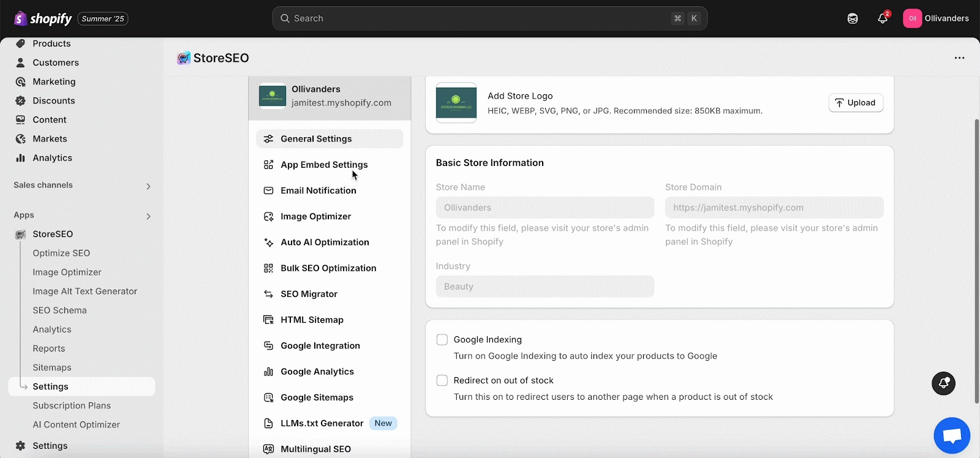Open Google Sitemaps settings tab

click(x=330, y=397)
